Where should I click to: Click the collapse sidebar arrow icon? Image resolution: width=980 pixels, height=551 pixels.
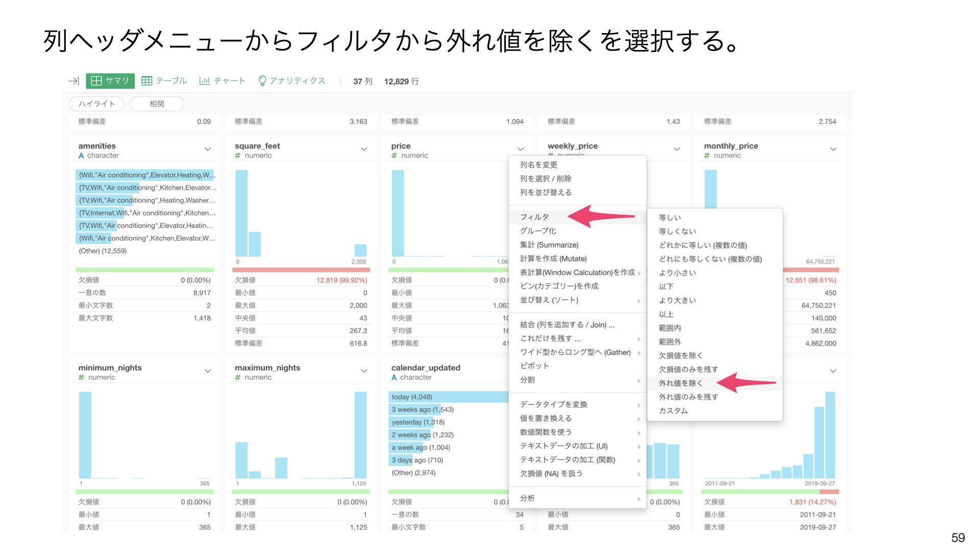[74, 81]
